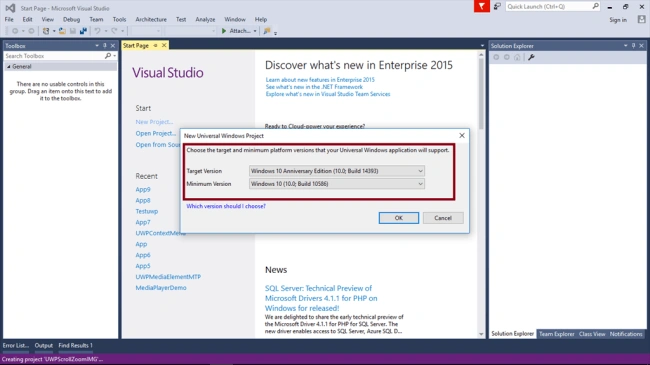Open the toolbar overflow options arrow
This screenshot has height=365, width=650.
tap(275, 33)
